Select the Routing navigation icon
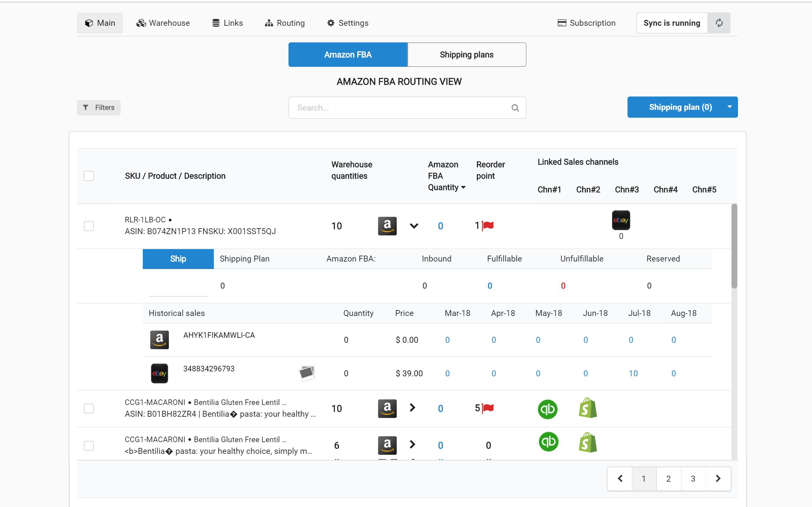812x507 pixels. point(269,23)
